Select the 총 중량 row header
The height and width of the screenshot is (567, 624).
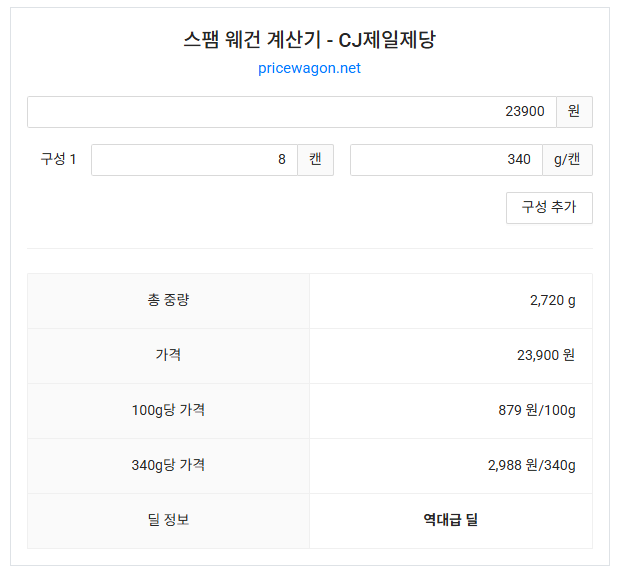point(168,300)
